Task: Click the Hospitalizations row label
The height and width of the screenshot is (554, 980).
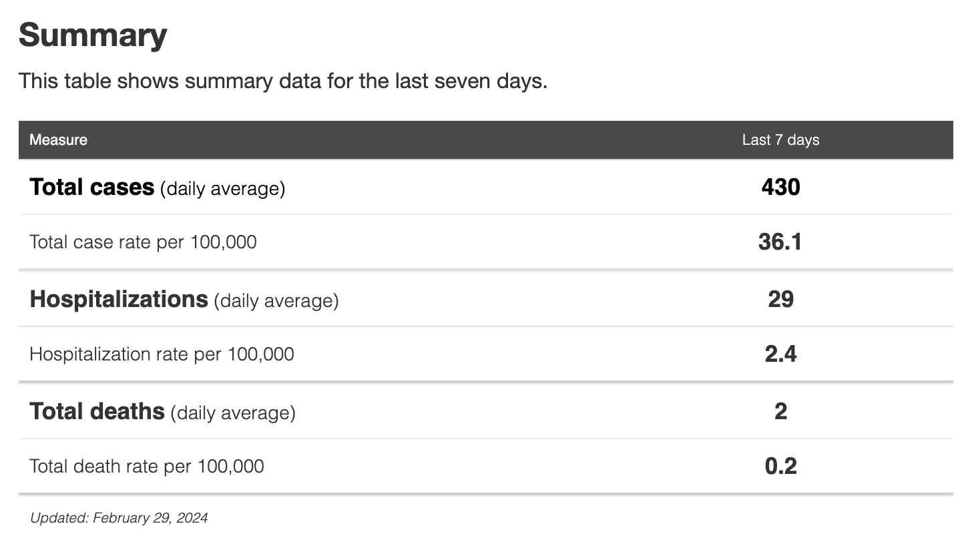Action: [119, 300]
